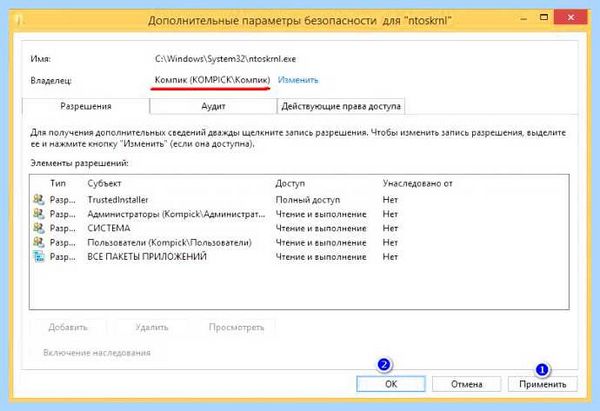Screen dimensions: 600x411
Task: Open the Аудит tab
Action: [x=213, y=106]
